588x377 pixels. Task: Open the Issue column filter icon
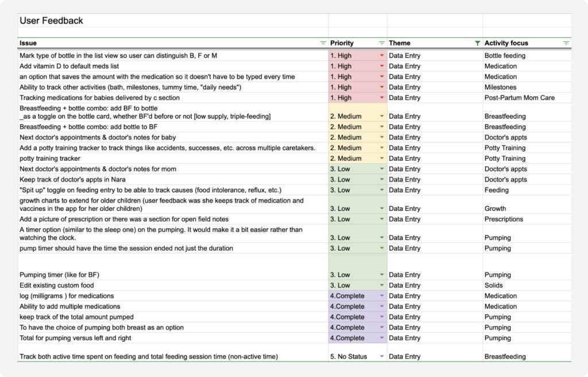(323, 43)
